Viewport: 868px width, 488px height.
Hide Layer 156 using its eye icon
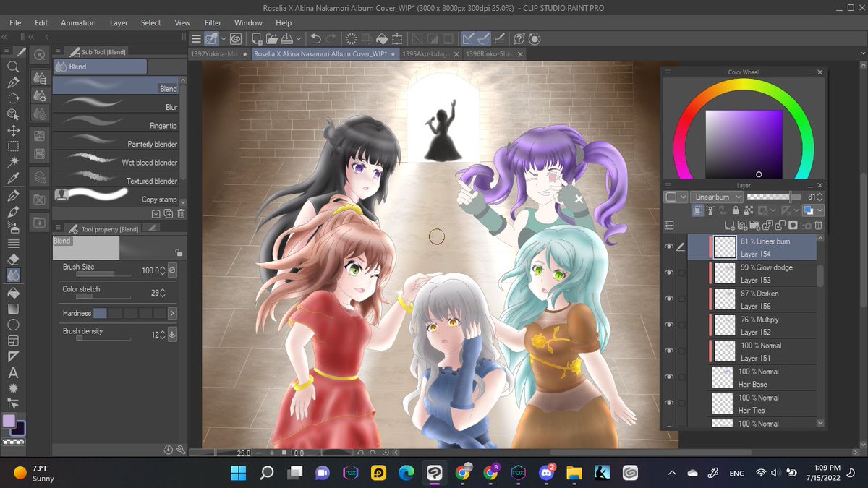669,299
